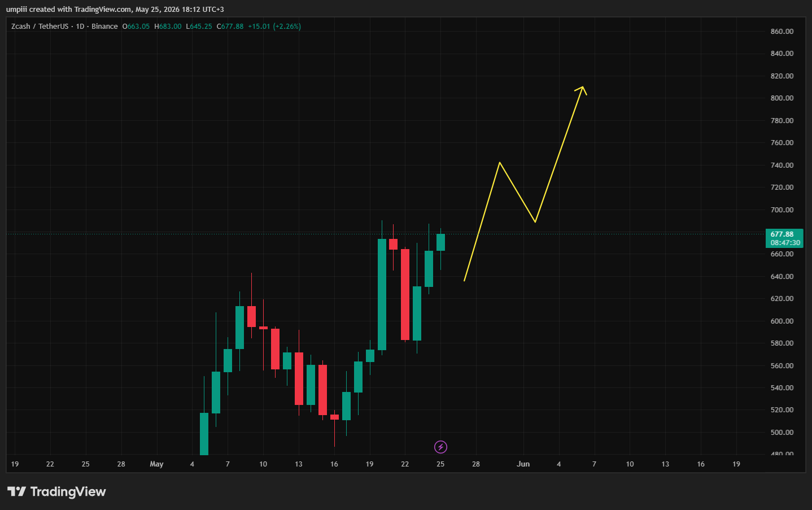Click the date label 4 right after May
812x510 pixels.
(x=192, y=464)
